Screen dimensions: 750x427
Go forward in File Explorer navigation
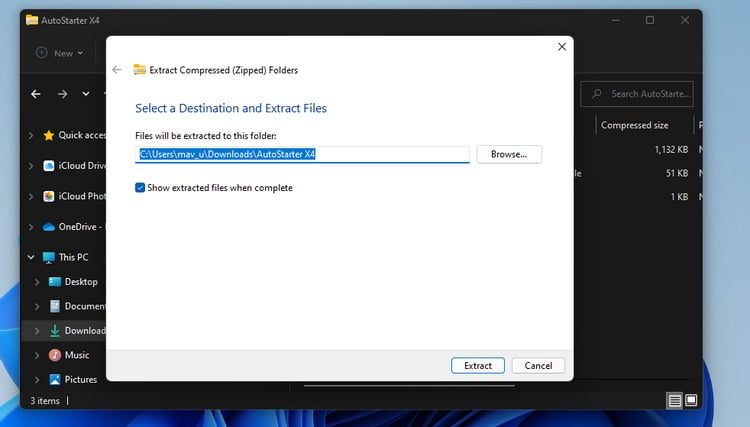tap(63, 94)
